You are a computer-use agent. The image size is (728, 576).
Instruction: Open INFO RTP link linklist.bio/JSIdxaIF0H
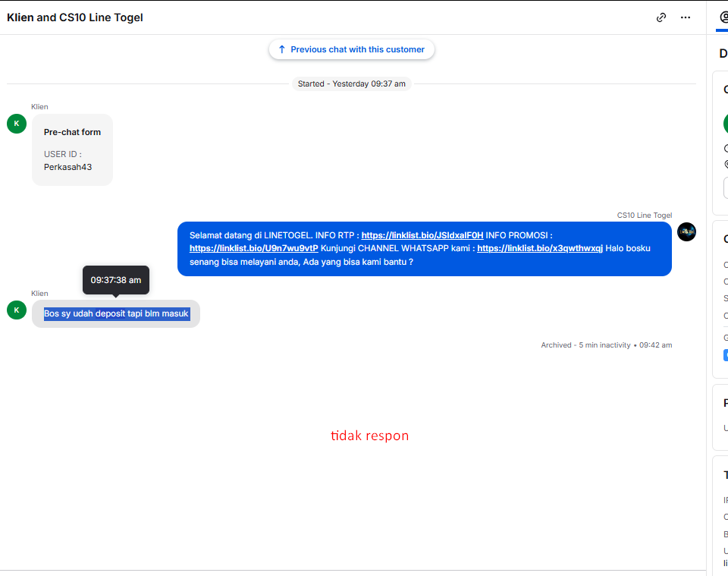[422, 235]
